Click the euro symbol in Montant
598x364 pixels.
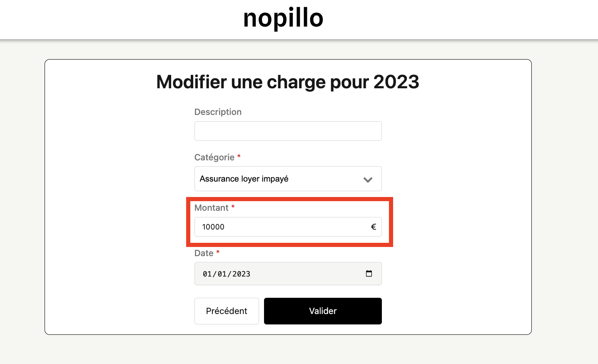coord(374,227)
